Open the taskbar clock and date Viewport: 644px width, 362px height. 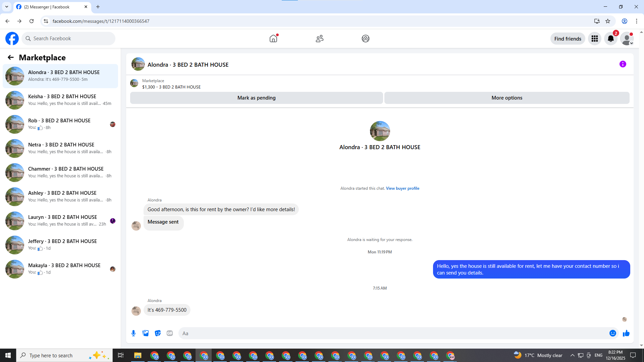(615, 355)
